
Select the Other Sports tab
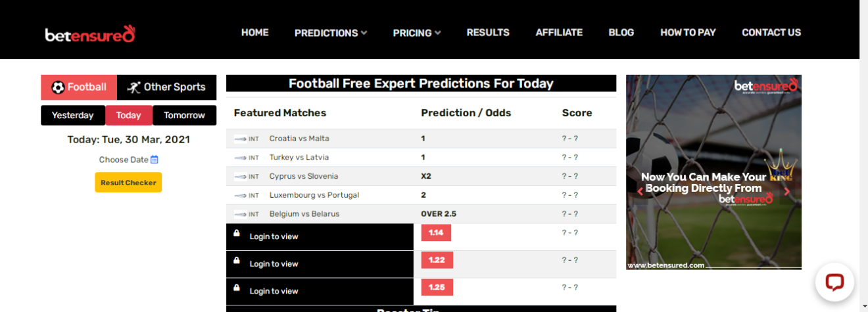167,87
